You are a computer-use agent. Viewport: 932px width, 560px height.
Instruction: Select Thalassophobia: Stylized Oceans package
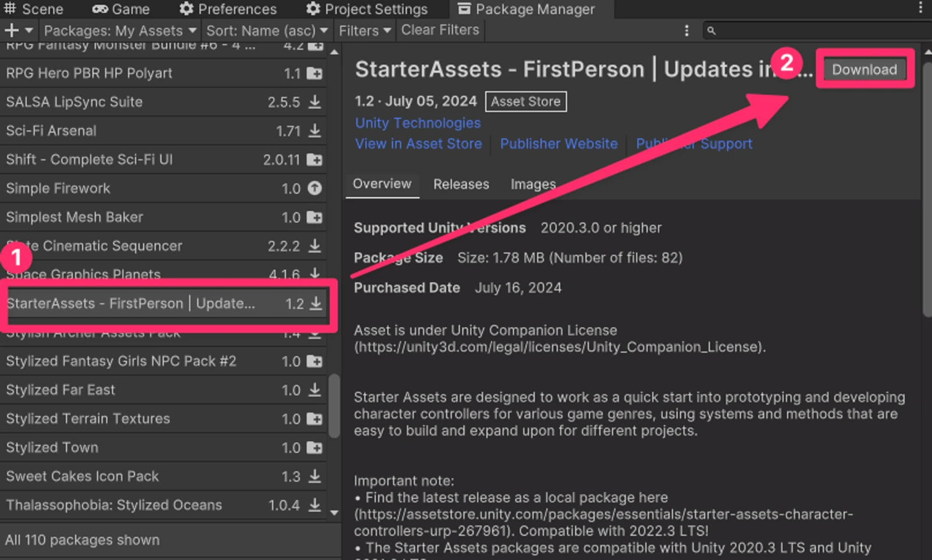[163, 505]
